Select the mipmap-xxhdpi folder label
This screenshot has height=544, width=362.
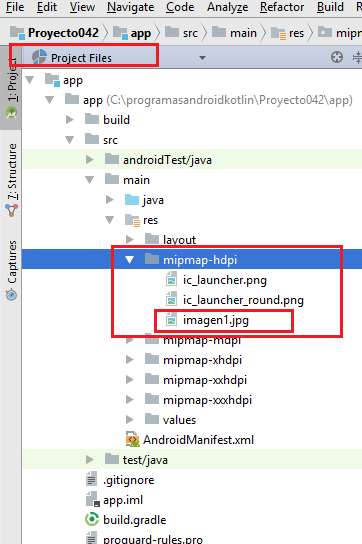coord(205,380)
